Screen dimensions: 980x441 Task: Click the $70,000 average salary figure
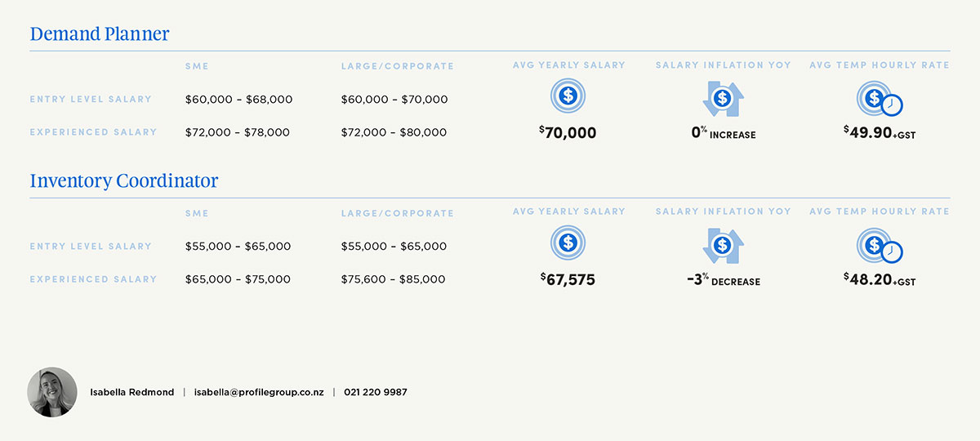pos(568,133)
